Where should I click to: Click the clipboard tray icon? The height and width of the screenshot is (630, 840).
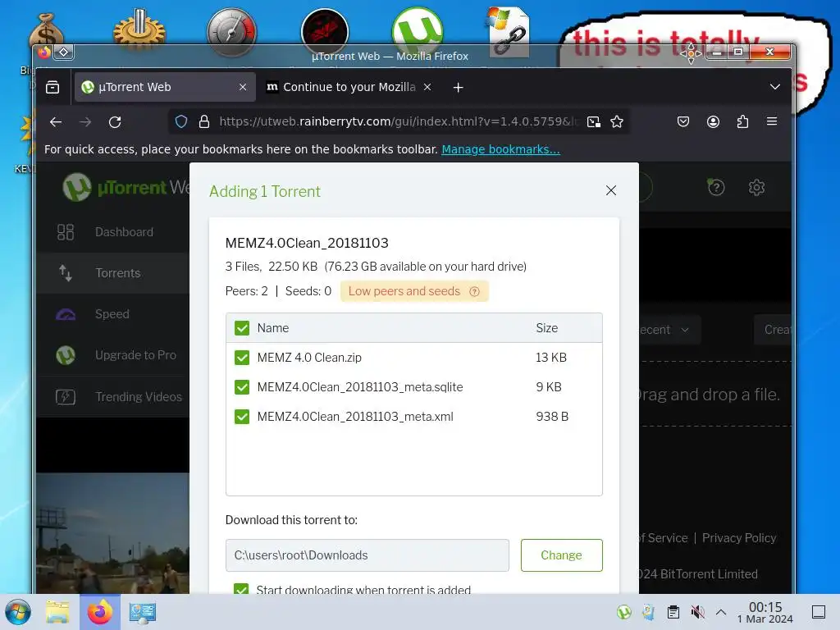673,612
